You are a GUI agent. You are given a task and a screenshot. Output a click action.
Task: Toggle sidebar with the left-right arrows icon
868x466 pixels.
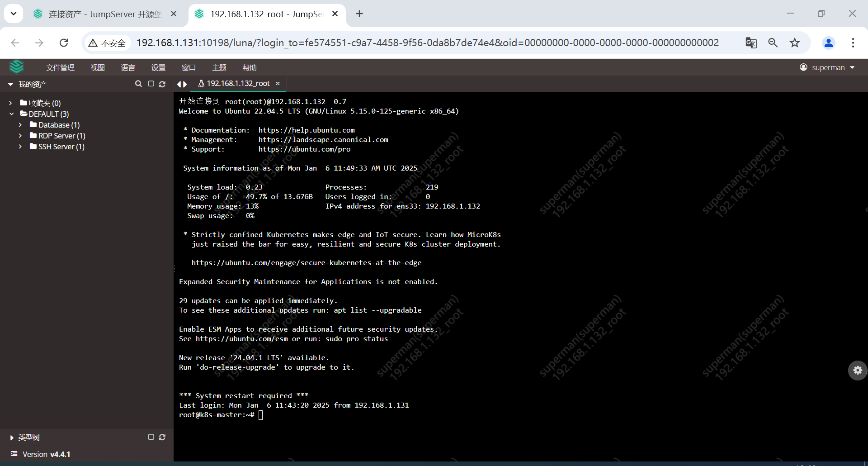182,84
